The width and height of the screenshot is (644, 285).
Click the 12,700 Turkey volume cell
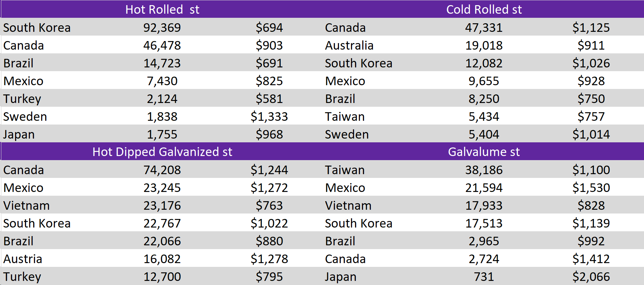tap(162, 277)
